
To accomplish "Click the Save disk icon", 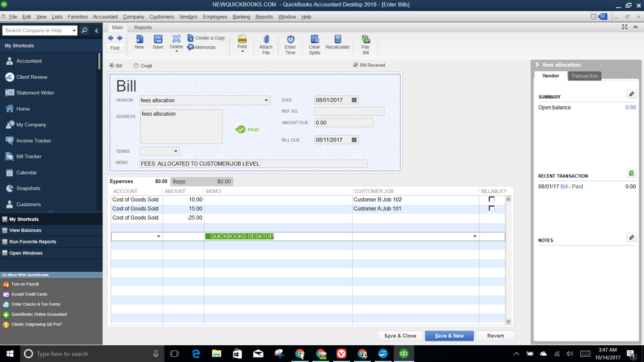I will click(x=158, y=39).
